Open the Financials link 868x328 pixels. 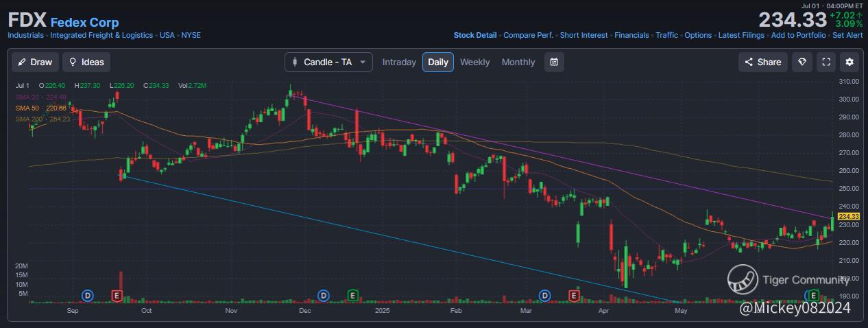pyautogui.click(x=631, y=35)
